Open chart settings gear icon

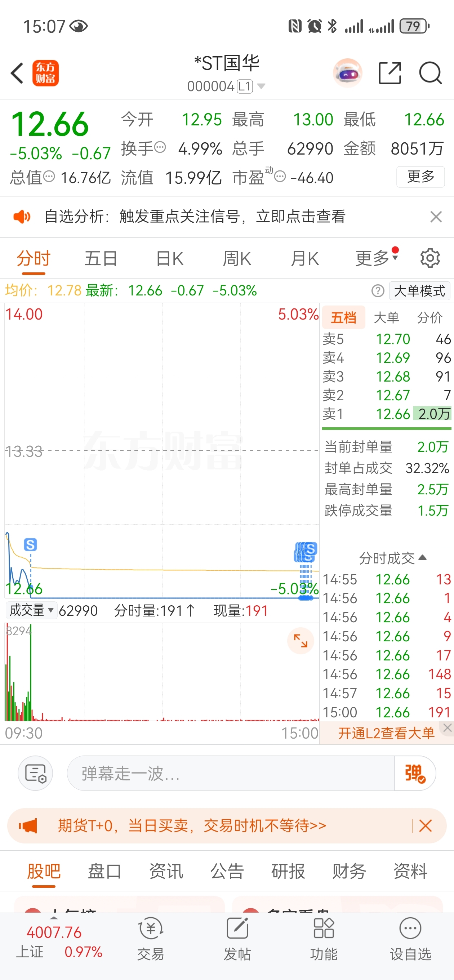pos(429,259)
